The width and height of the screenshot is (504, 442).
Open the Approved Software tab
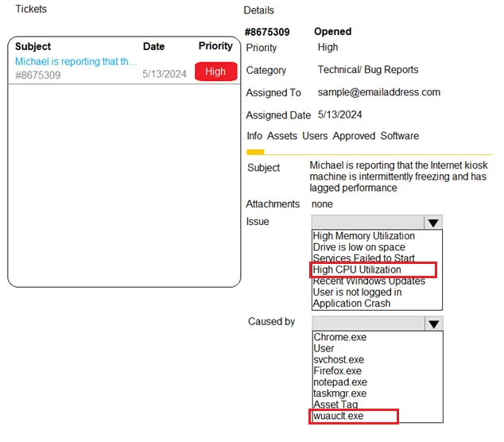376,136
